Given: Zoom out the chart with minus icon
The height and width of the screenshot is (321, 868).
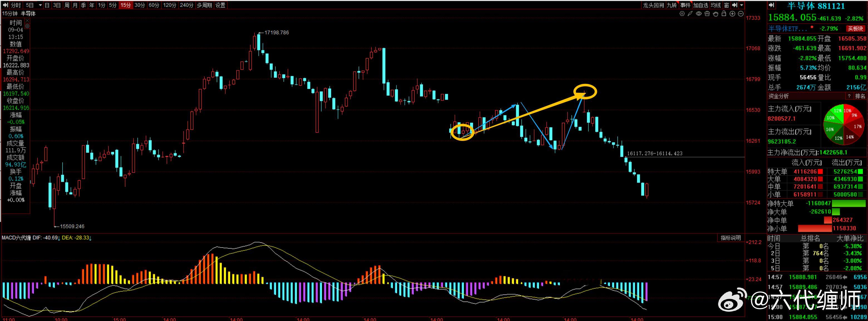Looking at the screenshot, I should pos(741,14).
